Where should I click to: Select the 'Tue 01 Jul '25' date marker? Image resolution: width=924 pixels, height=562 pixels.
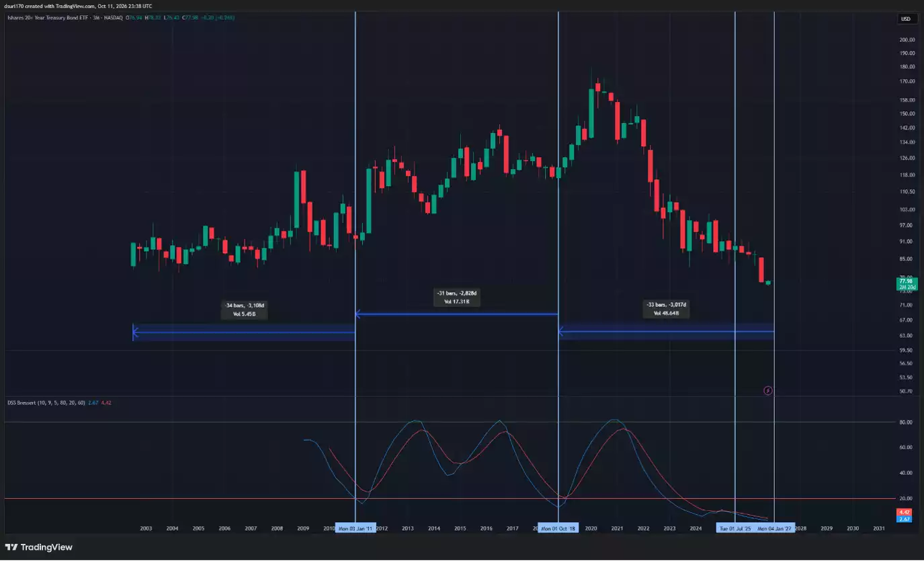pos(735,528)
